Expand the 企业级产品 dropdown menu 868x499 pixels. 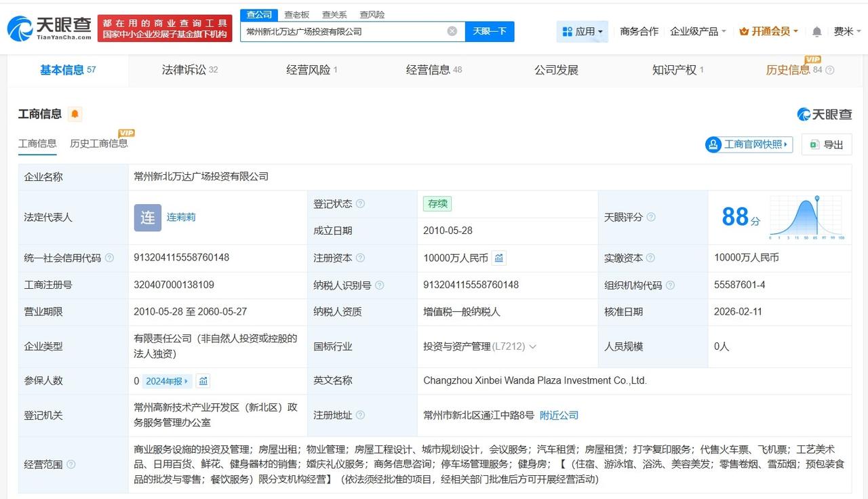698,31
